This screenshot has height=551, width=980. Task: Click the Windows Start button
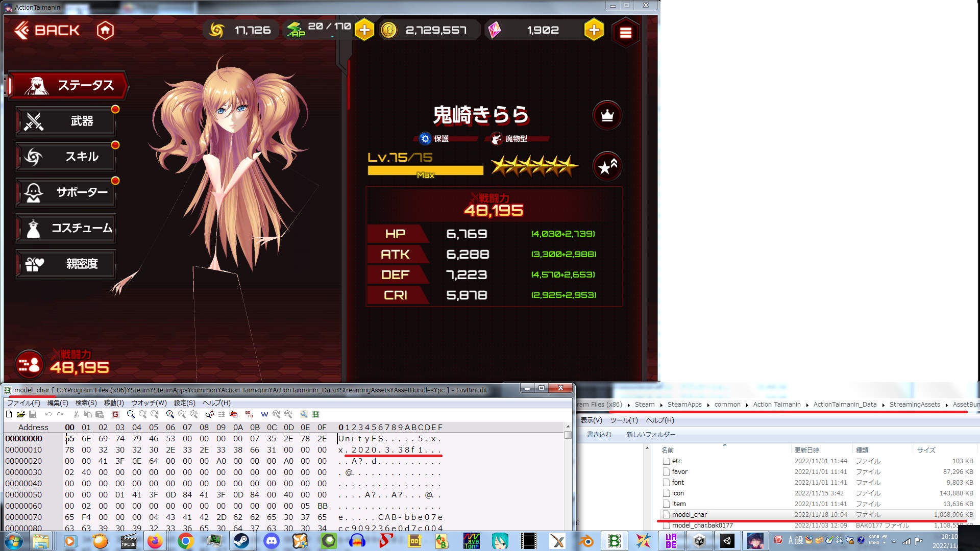point(13,541)
